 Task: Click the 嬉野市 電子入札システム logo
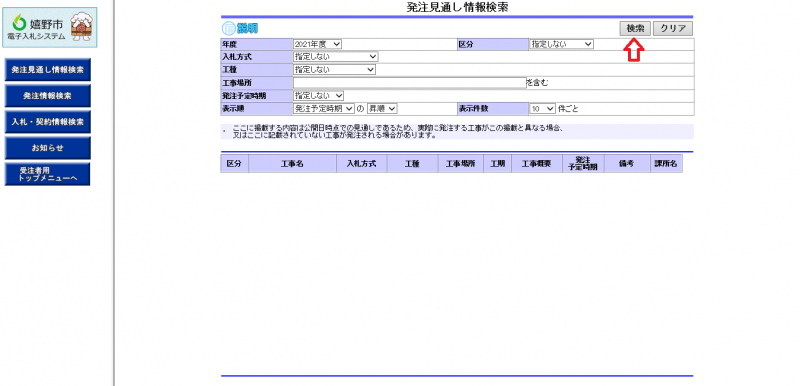tap(49, 28)
